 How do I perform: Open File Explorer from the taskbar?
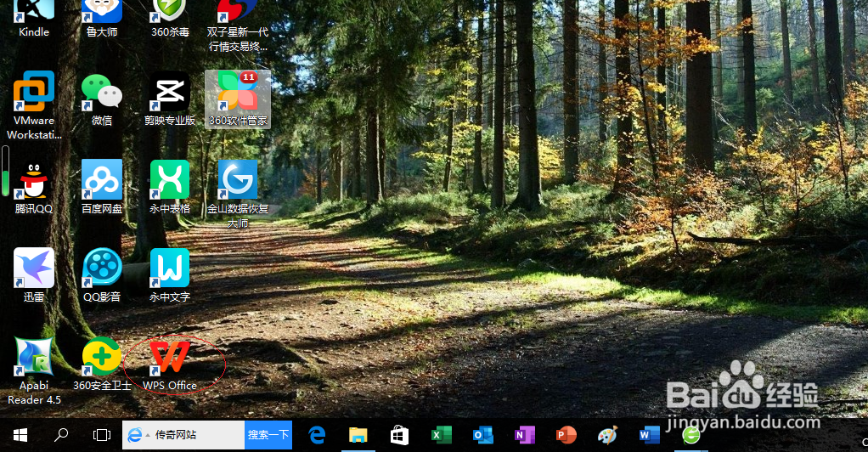tap(358, 435)
